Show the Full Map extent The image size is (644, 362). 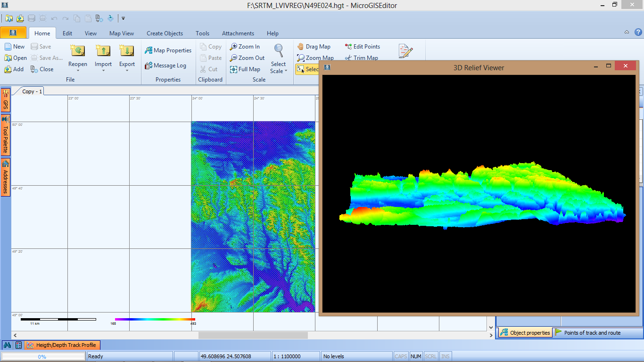coord(245,69)
